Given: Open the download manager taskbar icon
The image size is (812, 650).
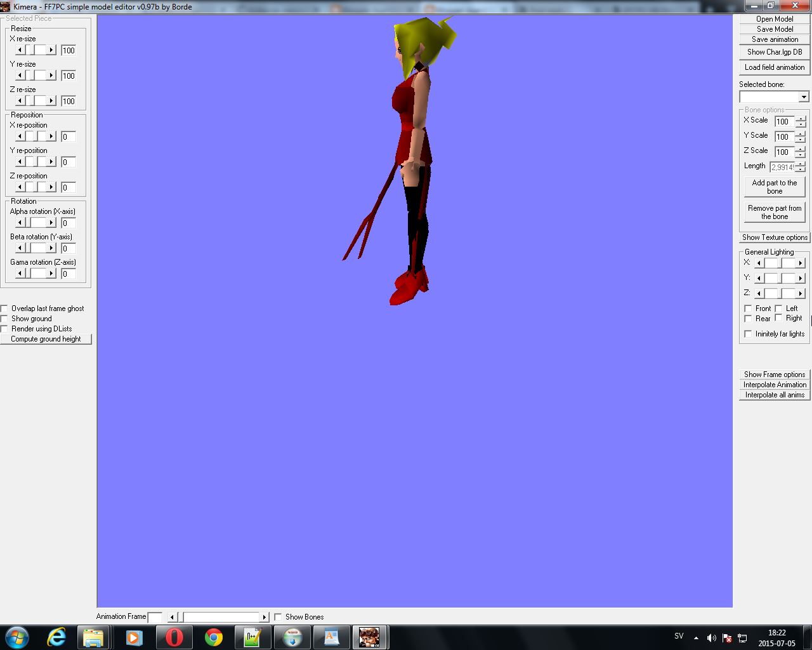Looking at the screenshot, I should pos(292,637).
